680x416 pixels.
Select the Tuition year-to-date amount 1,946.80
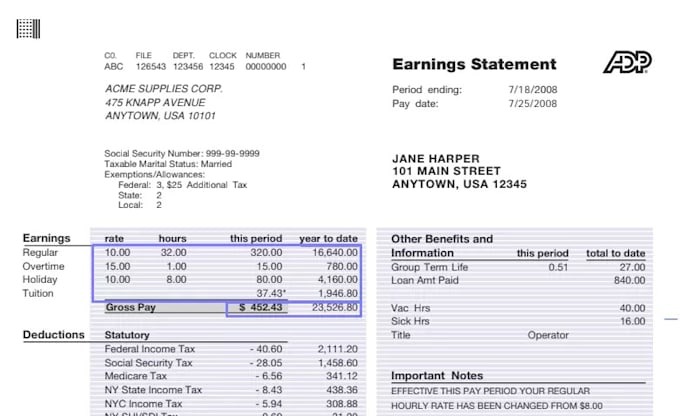point(337,294)
